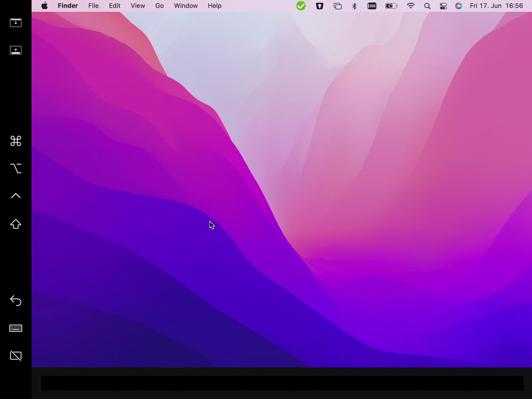The image size is (532, 399).
Task: Toggle the Command modifier key
Action: click(16, 141)
